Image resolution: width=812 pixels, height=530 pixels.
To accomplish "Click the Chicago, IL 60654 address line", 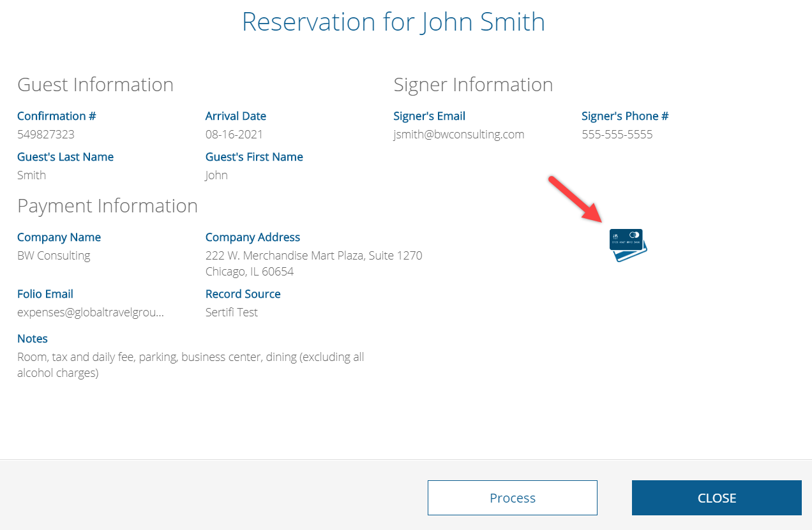I will click(x=250, y=272).
